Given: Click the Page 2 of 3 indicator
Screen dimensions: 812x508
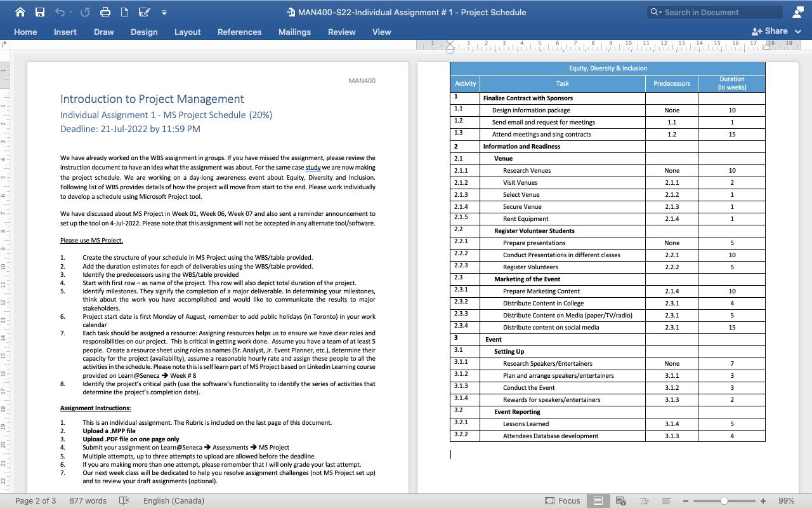Looking at the screenshot, I should click(36, 500).
